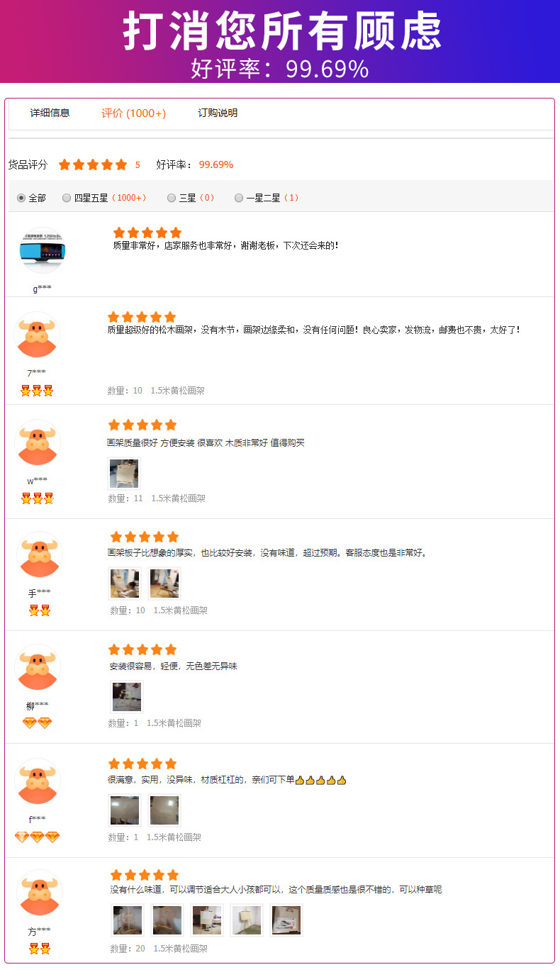Click the bull avatar of user w***

point(38,442)
